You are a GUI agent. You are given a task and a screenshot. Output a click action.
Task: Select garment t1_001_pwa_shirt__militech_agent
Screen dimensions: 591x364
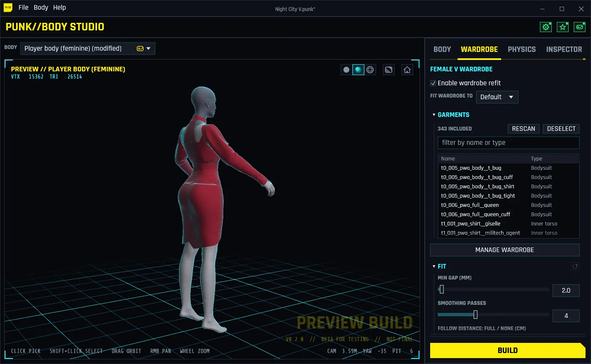point(508,233)
